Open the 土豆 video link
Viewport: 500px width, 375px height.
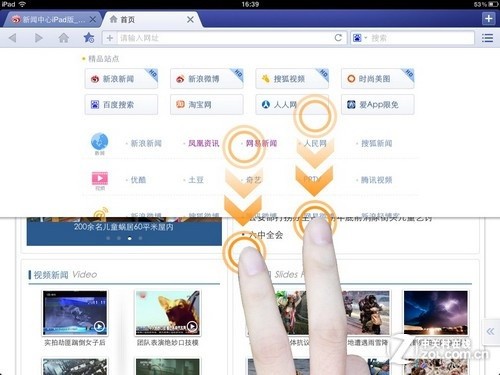(x=196, y=180)
